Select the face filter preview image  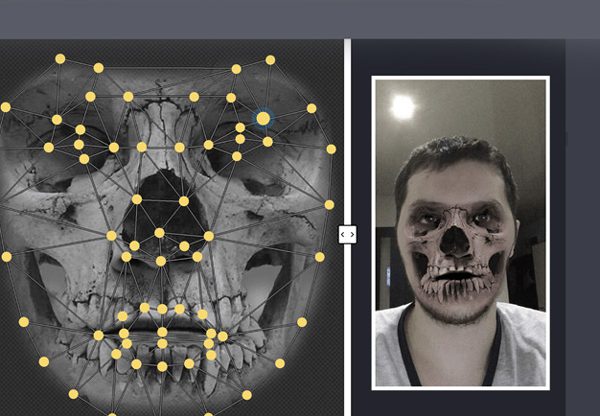pyautogui.click(x=461, y=233)
